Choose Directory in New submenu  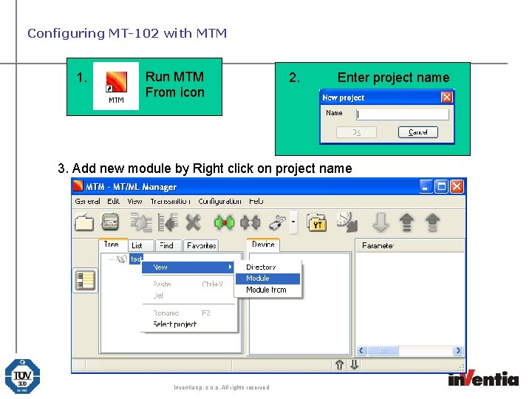(x=267, y=267)
